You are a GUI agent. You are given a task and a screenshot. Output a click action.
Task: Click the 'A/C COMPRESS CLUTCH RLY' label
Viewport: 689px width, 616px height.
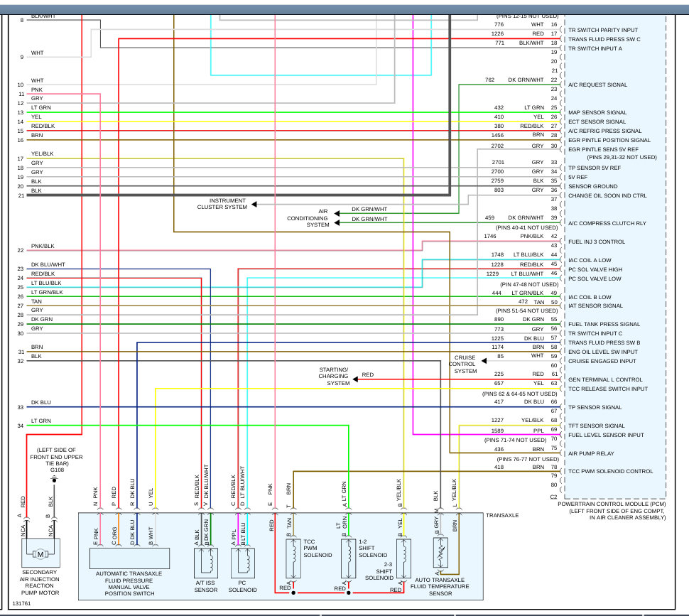(607, 223)
